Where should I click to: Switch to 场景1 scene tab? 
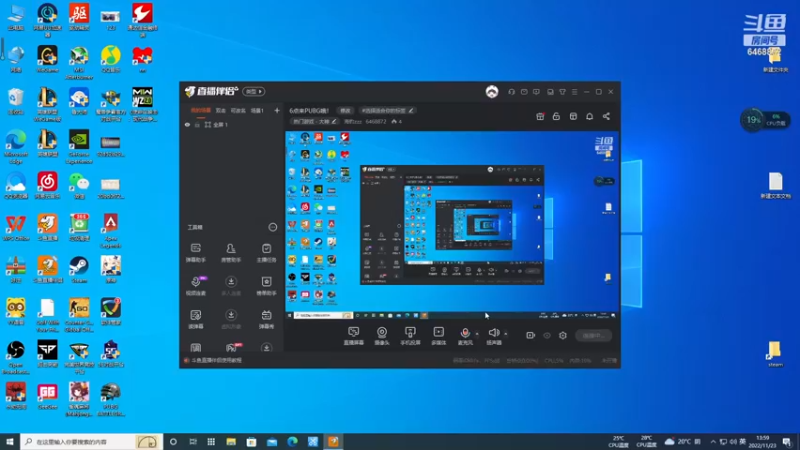click(x=258, y=110)
